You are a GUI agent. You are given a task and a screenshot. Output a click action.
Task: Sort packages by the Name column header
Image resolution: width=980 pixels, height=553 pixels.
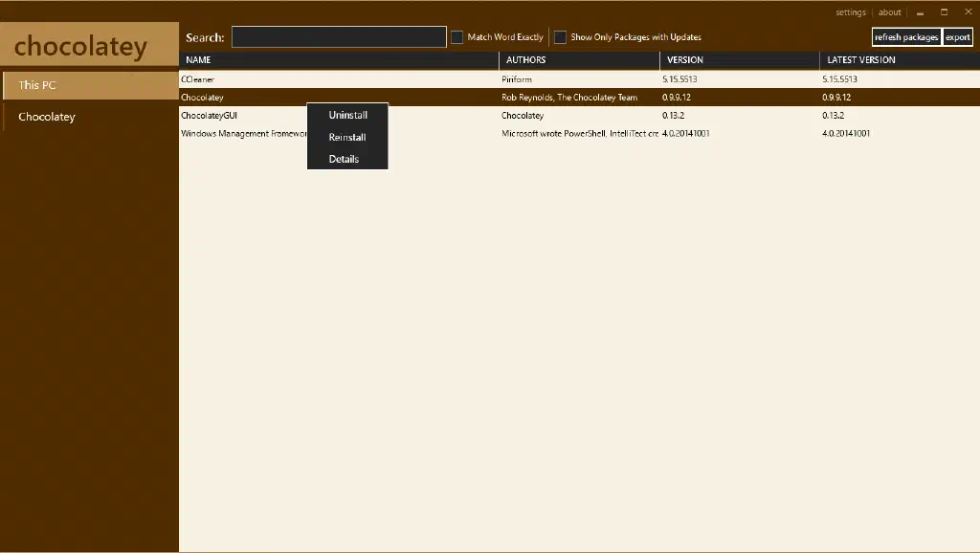pyautogui.click(x=339, y=59)
